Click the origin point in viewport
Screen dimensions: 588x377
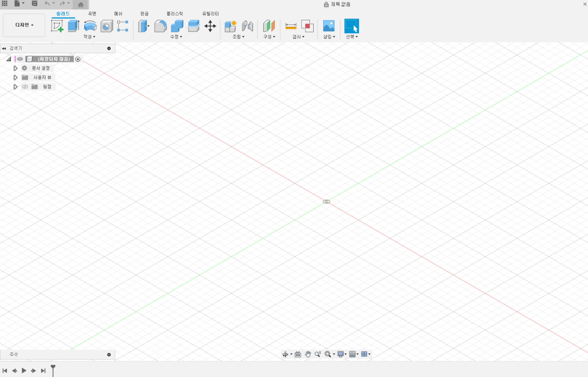[326, 202]
